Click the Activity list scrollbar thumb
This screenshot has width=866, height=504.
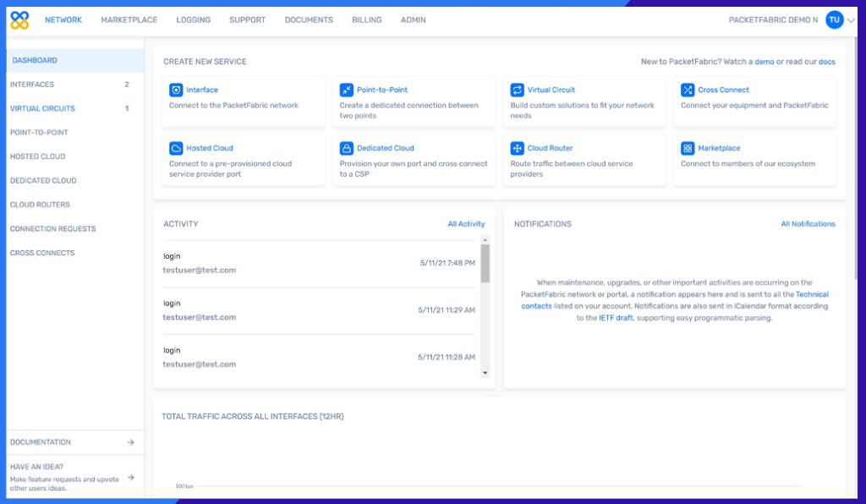click(485, 263)
